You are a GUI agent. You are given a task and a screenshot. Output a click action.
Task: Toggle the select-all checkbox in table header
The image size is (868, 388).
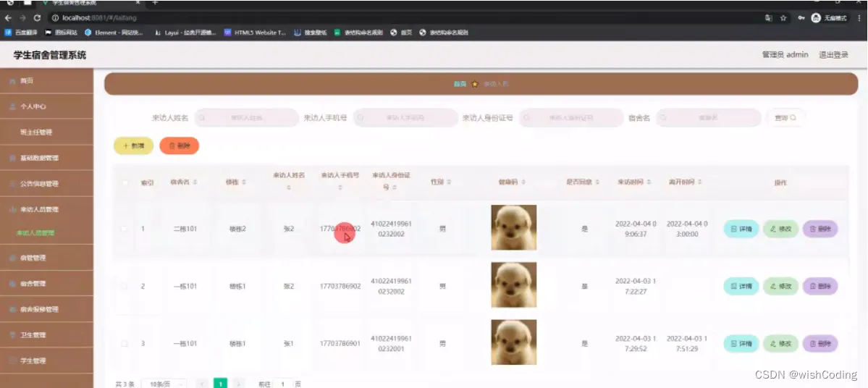point(125,182)
